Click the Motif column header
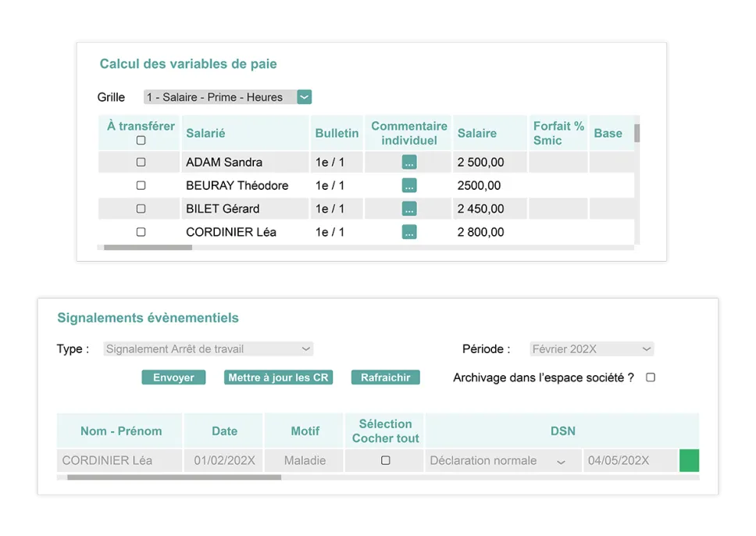 pos(305,431)
